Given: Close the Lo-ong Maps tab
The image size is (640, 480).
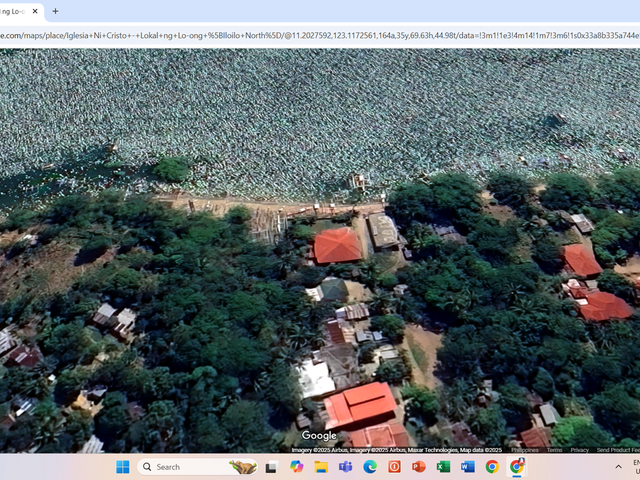Looking at the screenshot, I should click(x=35, y=11).
